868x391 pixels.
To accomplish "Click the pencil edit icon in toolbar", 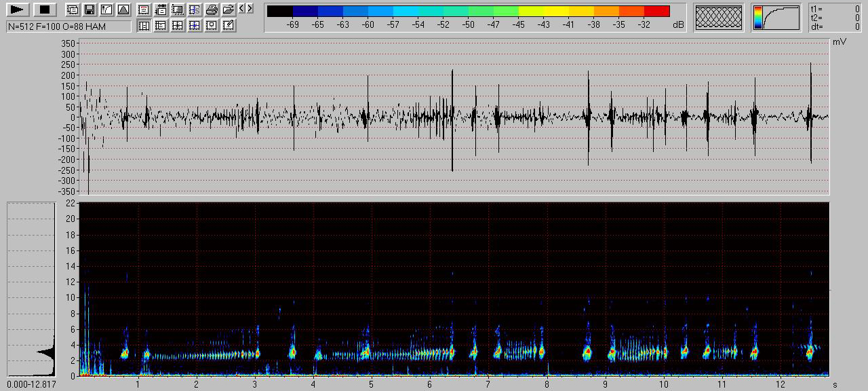I will tap(229, 25).
